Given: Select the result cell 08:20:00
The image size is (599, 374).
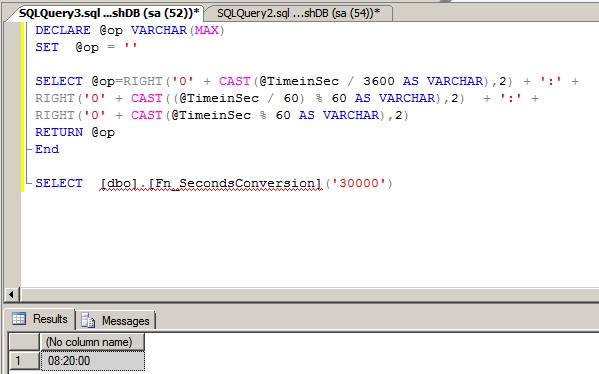Looking at the screenshot, I should (92, 361).
